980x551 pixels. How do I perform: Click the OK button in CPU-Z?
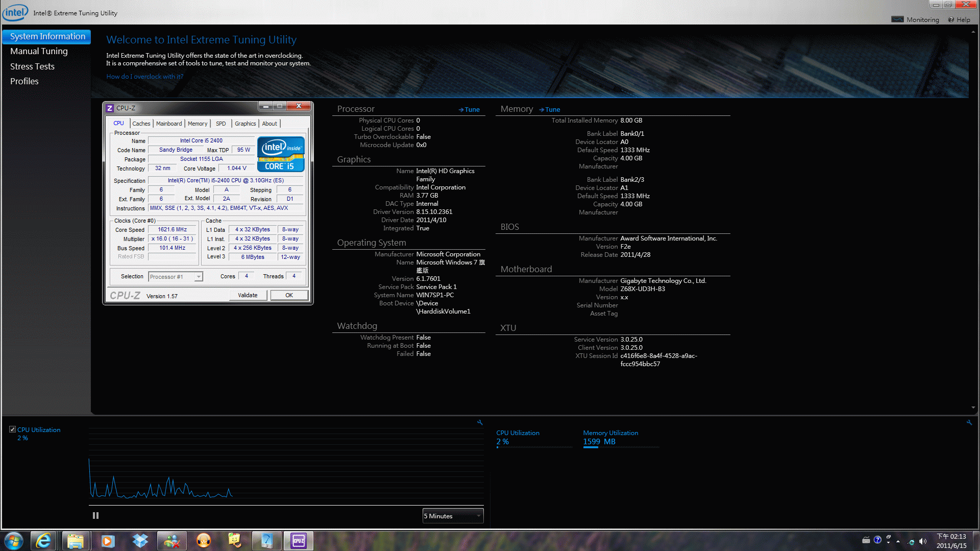pyautogui.click(x=289, y=295)
